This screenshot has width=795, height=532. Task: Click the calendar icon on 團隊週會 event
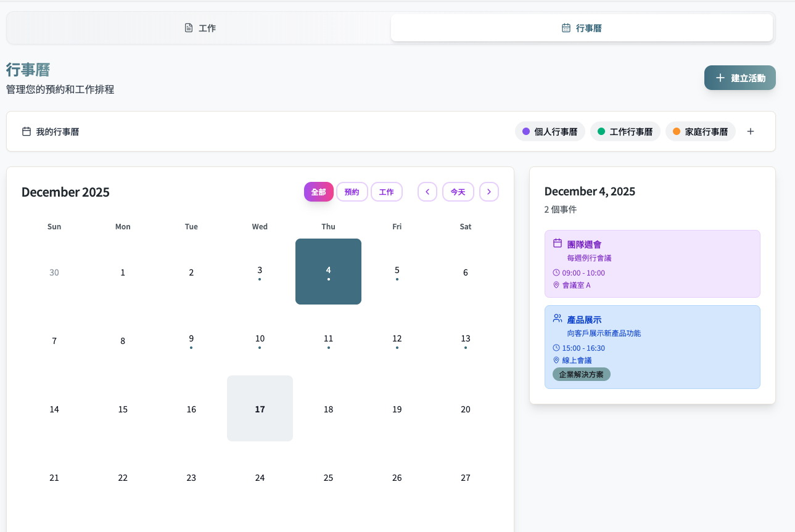pos(558,243)
